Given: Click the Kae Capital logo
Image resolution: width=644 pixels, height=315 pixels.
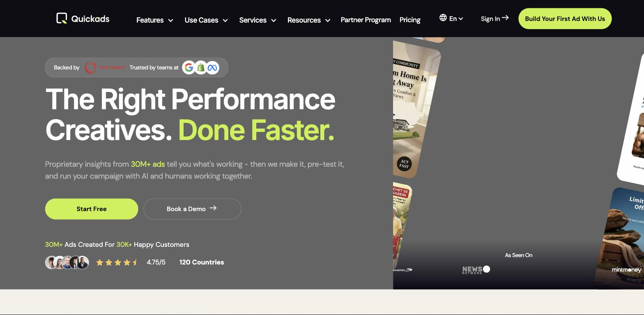Looking at the screenshot, I should (x=104, y=67).
